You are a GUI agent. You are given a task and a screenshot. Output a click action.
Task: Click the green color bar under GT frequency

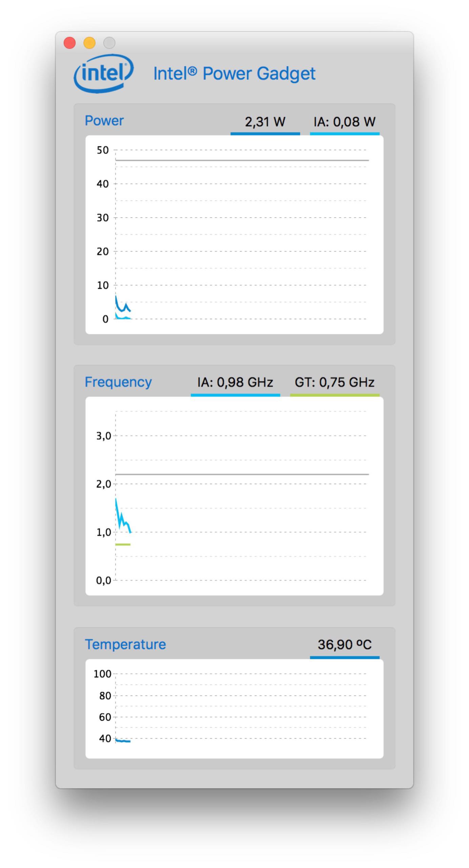[334, 395]
